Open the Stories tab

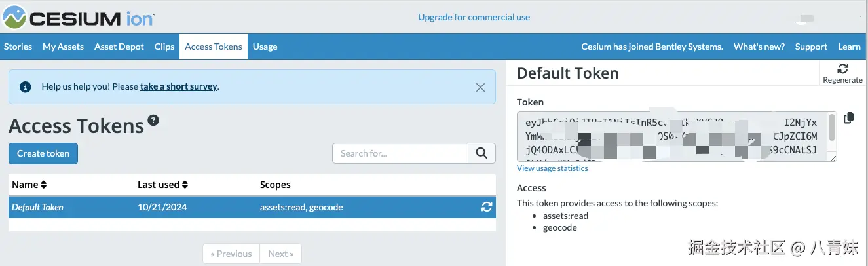18,47
